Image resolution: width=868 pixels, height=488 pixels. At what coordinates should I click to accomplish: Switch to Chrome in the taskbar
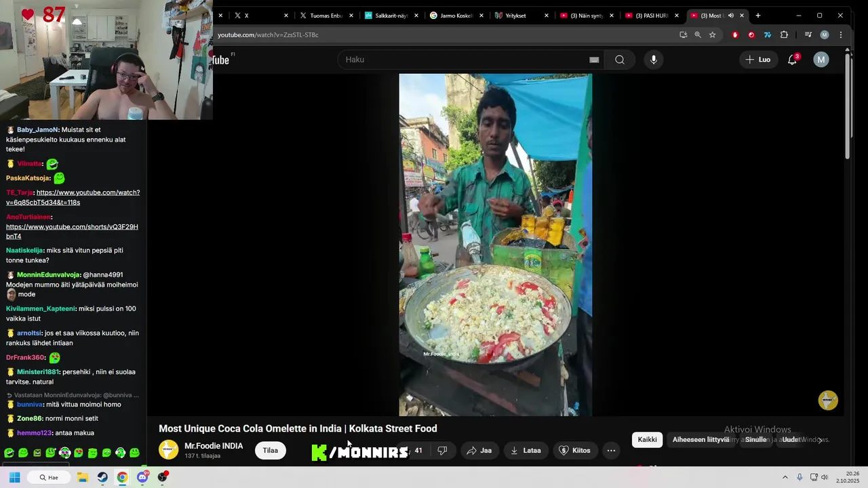(122, 477)
